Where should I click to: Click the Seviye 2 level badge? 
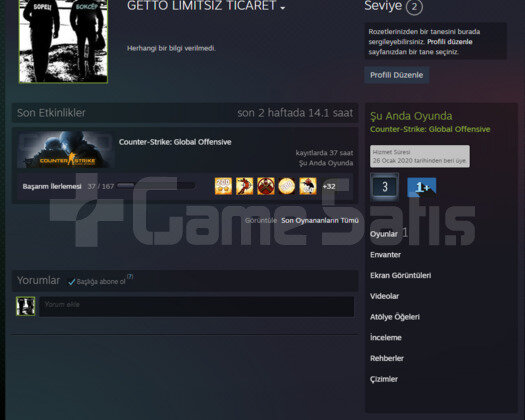tap(414, 6)
